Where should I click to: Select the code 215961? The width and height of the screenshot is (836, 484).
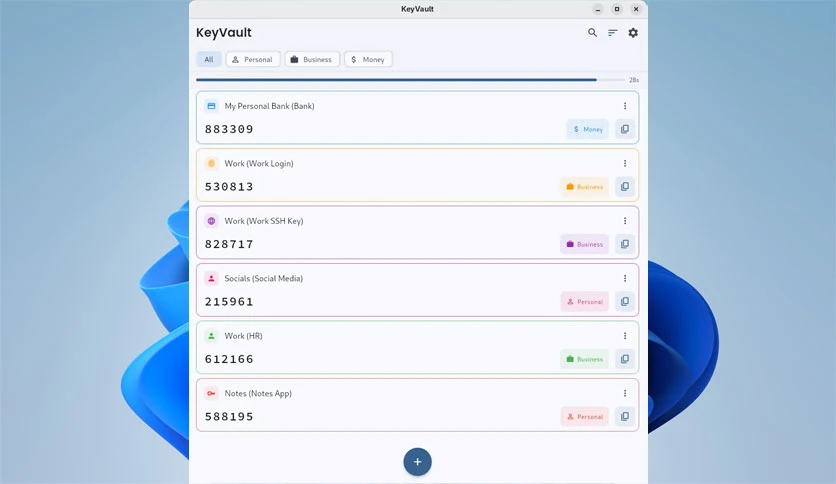click(x=229, y=302)
